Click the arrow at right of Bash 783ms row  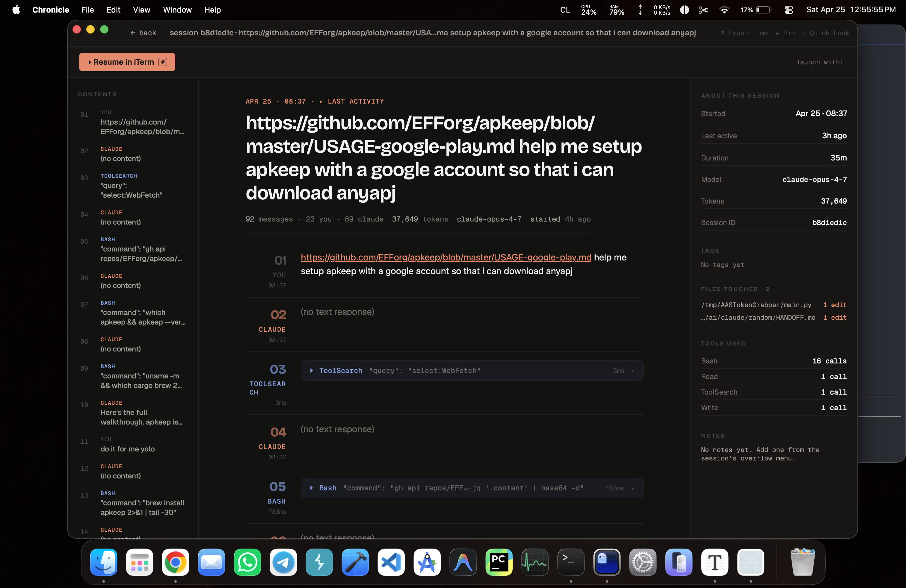click(x=633, y=488)
